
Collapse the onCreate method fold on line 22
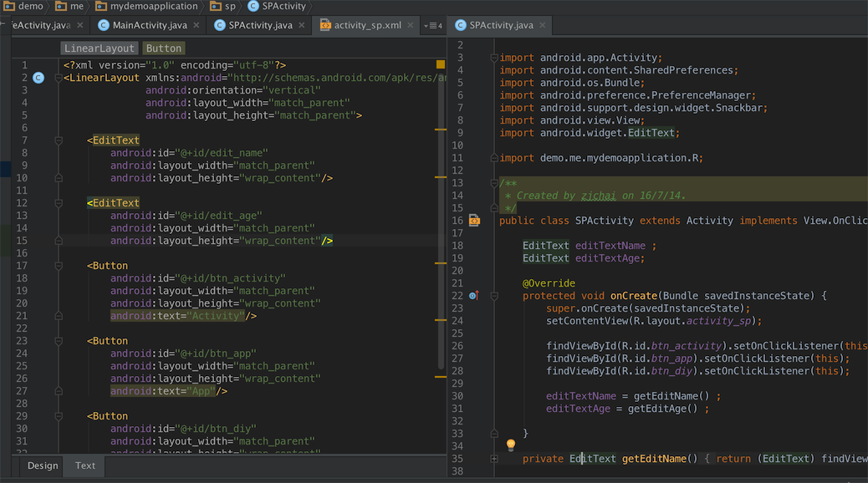tap(493, 296)
